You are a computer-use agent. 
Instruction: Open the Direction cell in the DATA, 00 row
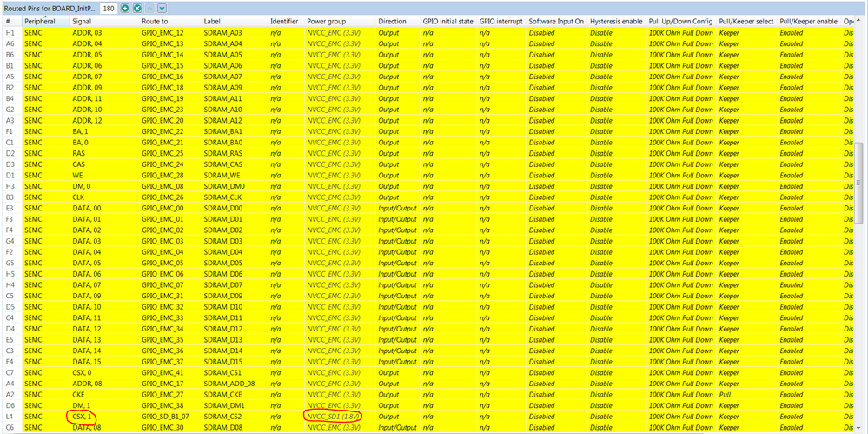click(398, 209)
